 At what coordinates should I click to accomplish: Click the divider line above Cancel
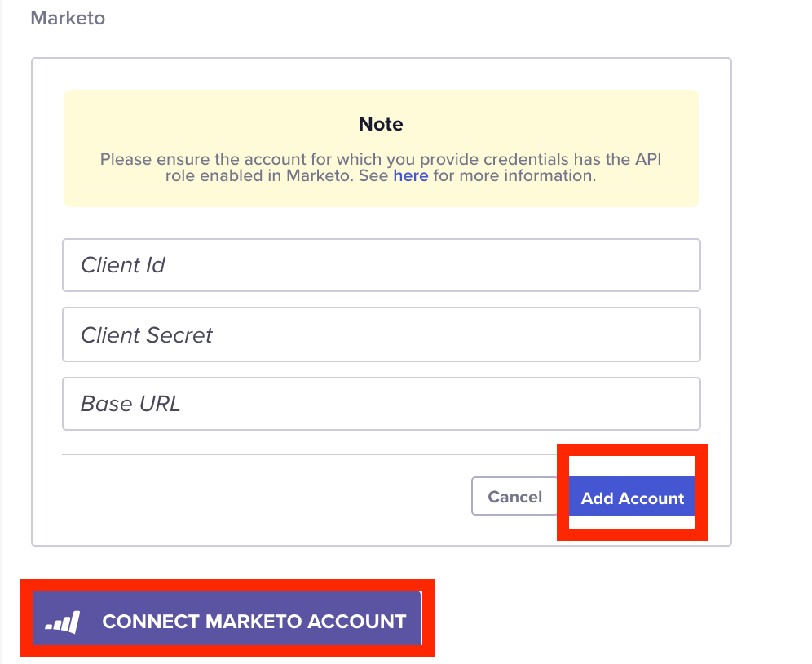309,454
